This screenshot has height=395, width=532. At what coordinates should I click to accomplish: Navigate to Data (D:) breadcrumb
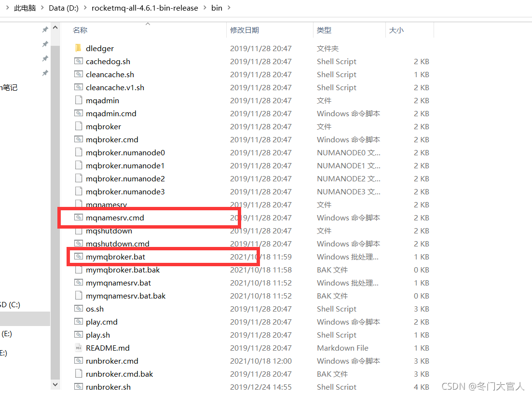pyautogui.click(x=64, y=8)
